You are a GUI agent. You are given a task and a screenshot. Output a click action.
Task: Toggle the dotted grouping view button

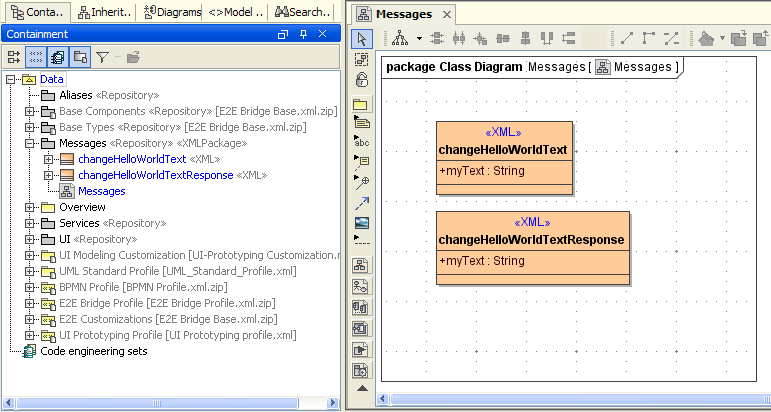point(36,57)
